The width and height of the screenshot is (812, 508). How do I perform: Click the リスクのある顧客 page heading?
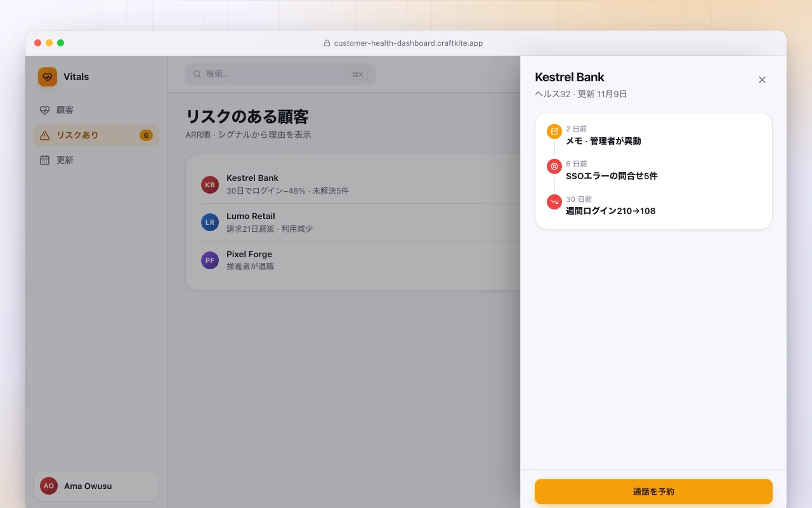pos(247,117)
